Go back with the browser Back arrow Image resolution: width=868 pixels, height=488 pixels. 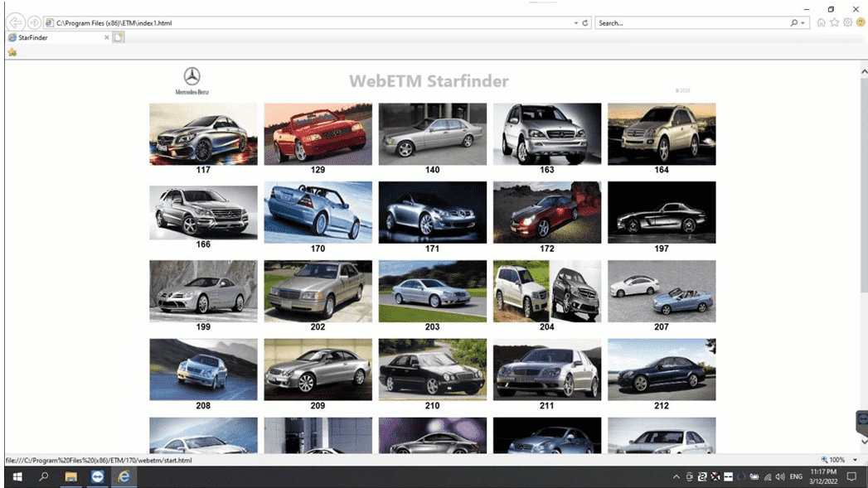[x=16, y=22]
